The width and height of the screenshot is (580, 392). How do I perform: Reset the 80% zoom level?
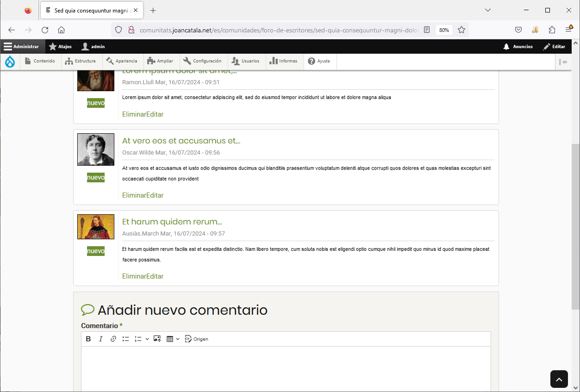[x=444, y=30]
